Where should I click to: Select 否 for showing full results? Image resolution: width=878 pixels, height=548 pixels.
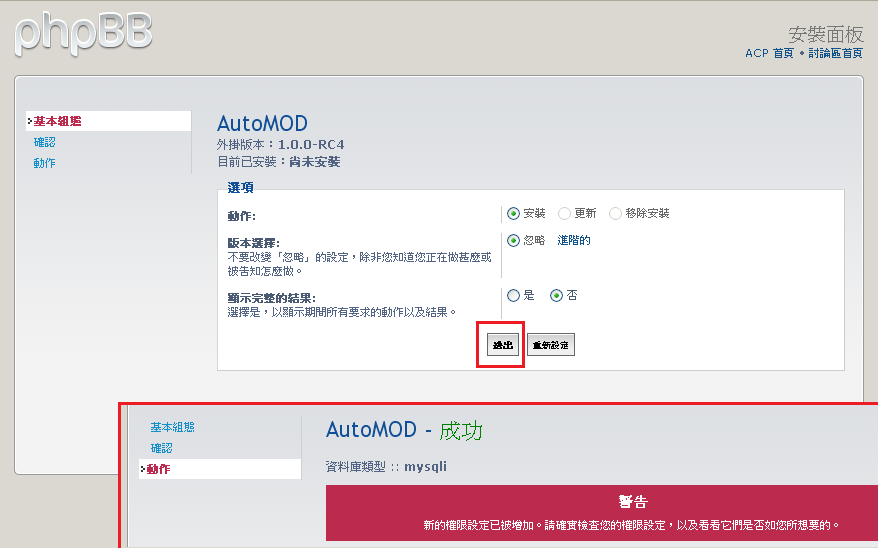pos(556,295)
